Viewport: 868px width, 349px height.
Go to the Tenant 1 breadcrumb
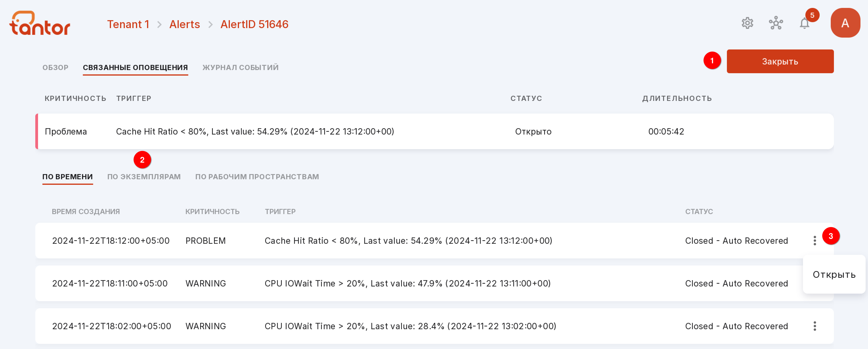(128, 24)
